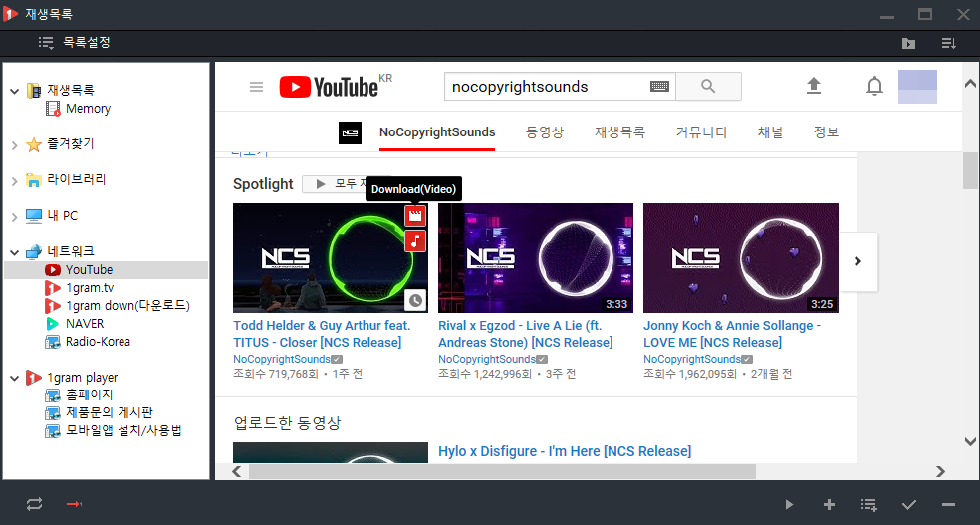Image resolution: width=980 pixels, height=525 pixels.
Task: Switch to the 동영상 tab
Action: coord(545,132)
